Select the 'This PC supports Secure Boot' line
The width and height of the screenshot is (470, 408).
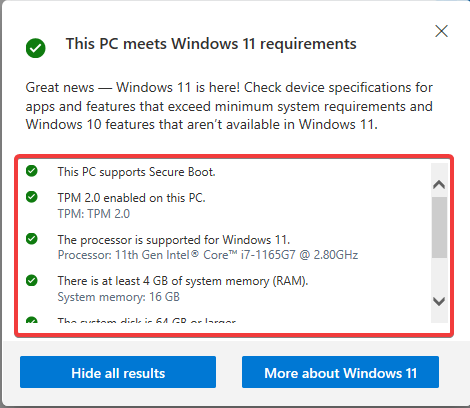pyautogui.click(x=136, y=172)
